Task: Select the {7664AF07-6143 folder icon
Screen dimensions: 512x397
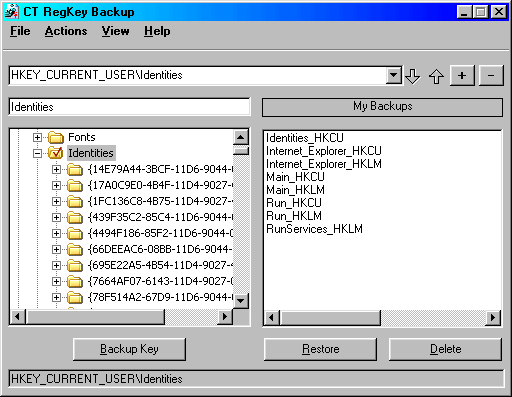Action: (x=75, y=281)
